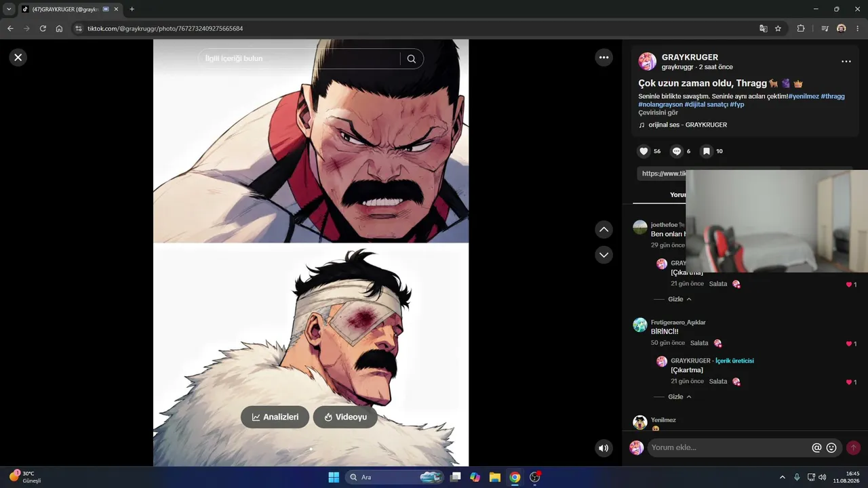The image size is (868, 488).
Task: Like GRAYKRUGER's reply under joethefoe with heart
Action: (849, 285)
